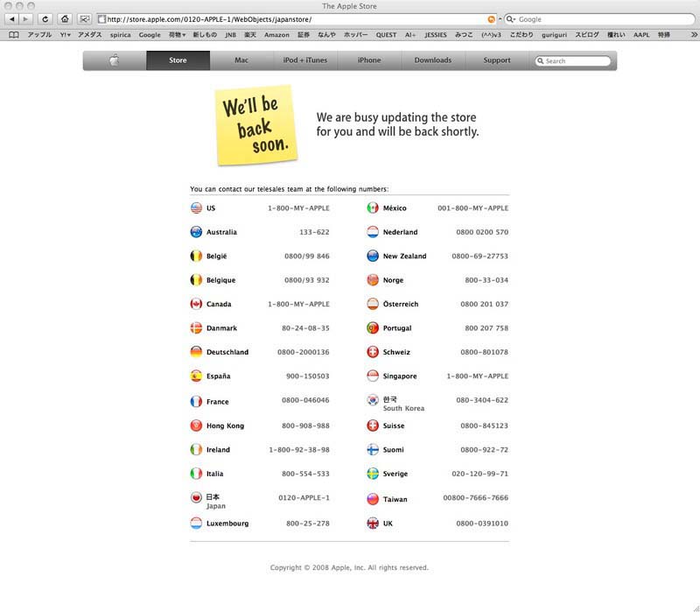The width and height of the screenshot is (700, 612).
Task: Open the QUEST bookmark
Action: click(x=386, y=35)
